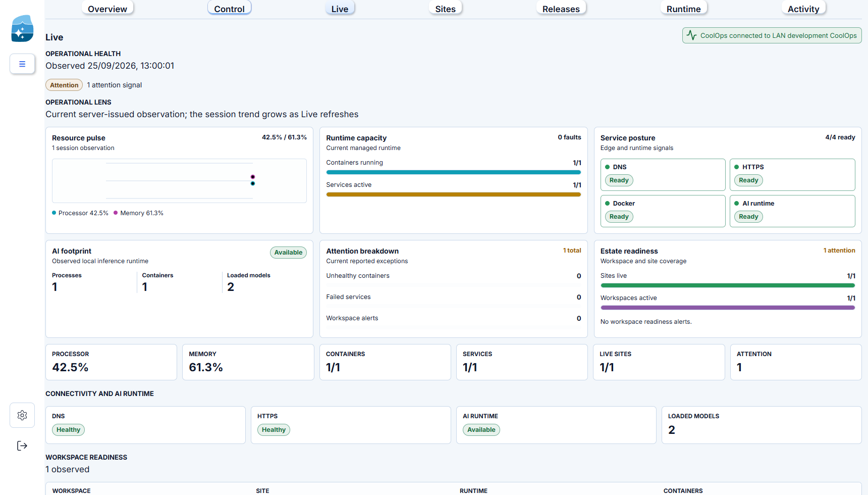Click the Memory legend dot in Resource pulse
The image size is (868, 495).
(x=116, y=213)
